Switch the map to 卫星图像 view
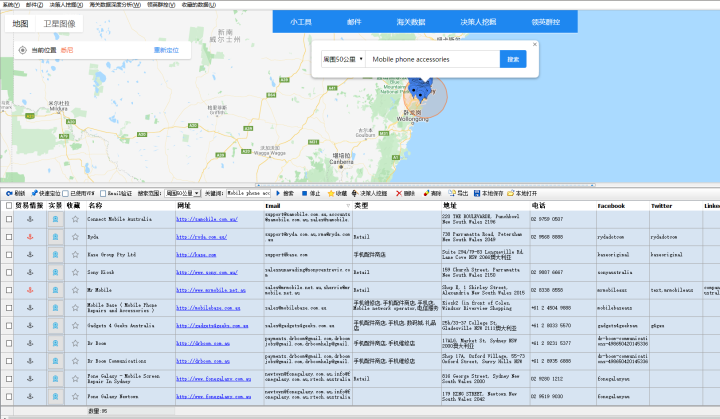Image resolution: width=720 pixels, height=419 pixels. coord(59,23)
